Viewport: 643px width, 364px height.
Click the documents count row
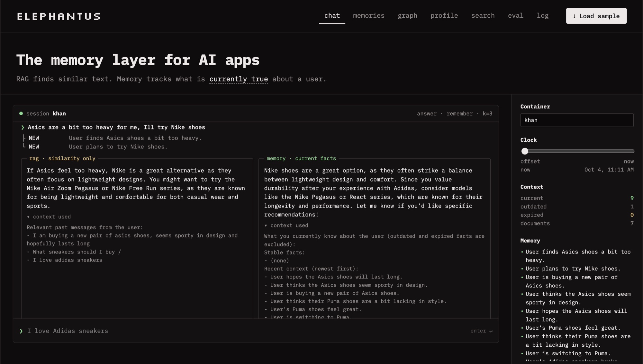577,223
